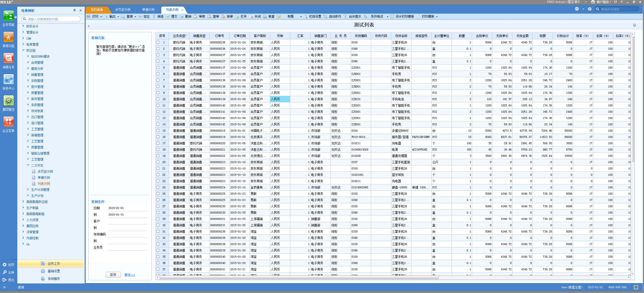Check the checkbox for row 18
Image resolution: width=644 pixels, height=293 pixels.
[158, 150]
